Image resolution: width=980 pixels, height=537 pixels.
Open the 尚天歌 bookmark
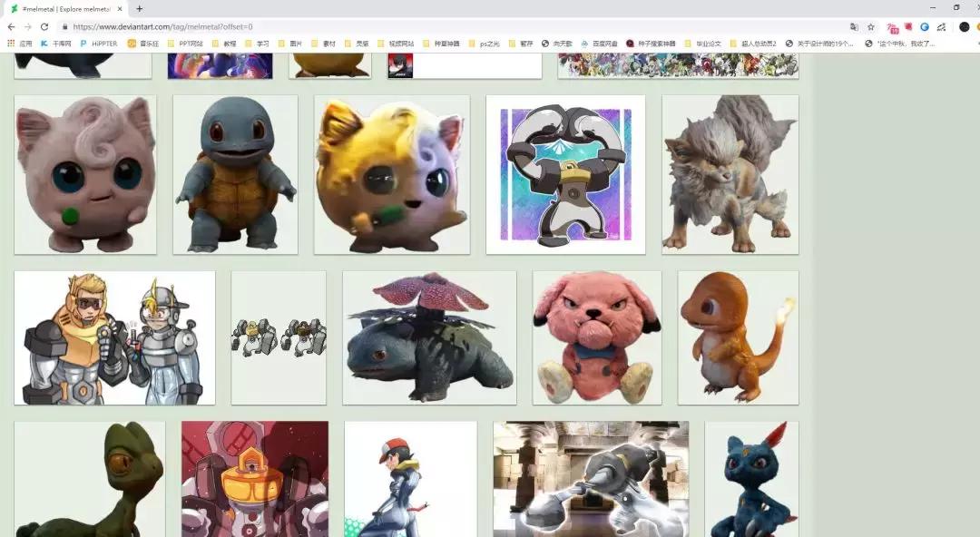coord(557,44)
